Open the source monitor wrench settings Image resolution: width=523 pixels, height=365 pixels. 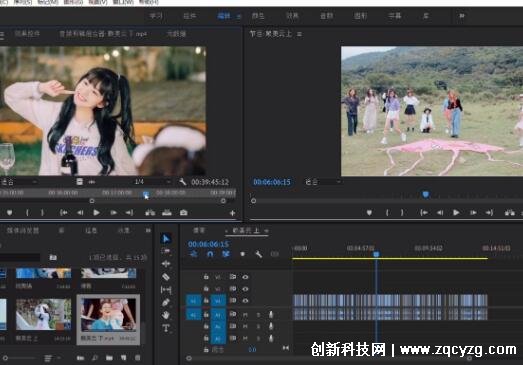coord(182,182)
